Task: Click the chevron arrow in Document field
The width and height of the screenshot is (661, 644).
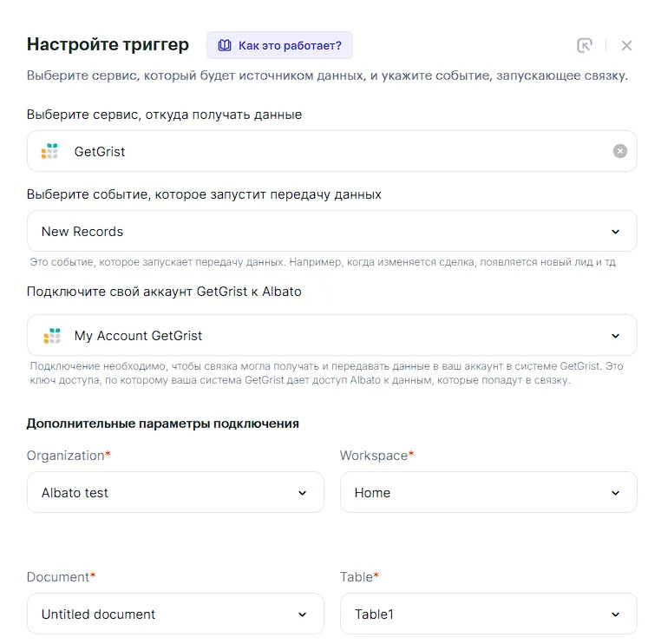Action: 302,614
